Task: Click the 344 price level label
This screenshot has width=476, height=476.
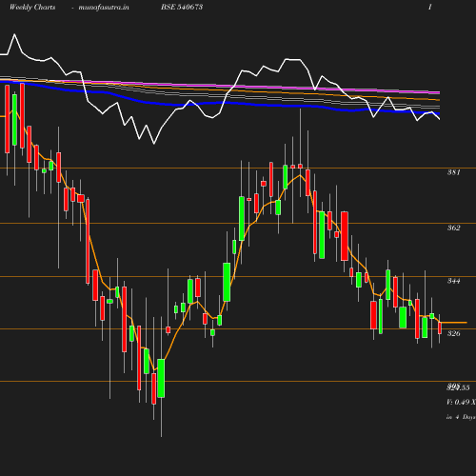Action: point(453,281)
